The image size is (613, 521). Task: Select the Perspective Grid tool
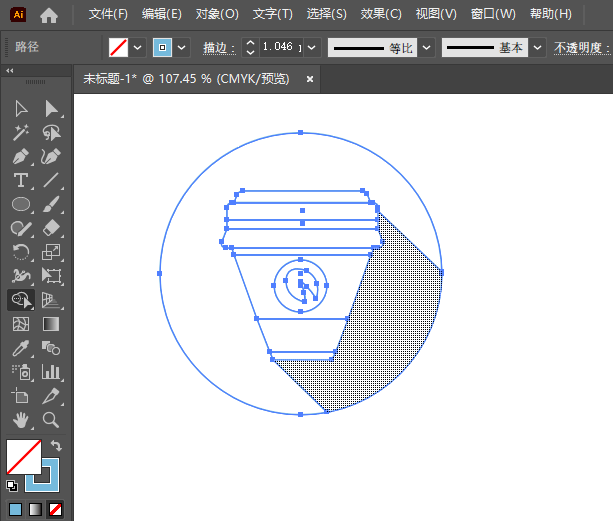pyautogui.click(x=51, y=300)
